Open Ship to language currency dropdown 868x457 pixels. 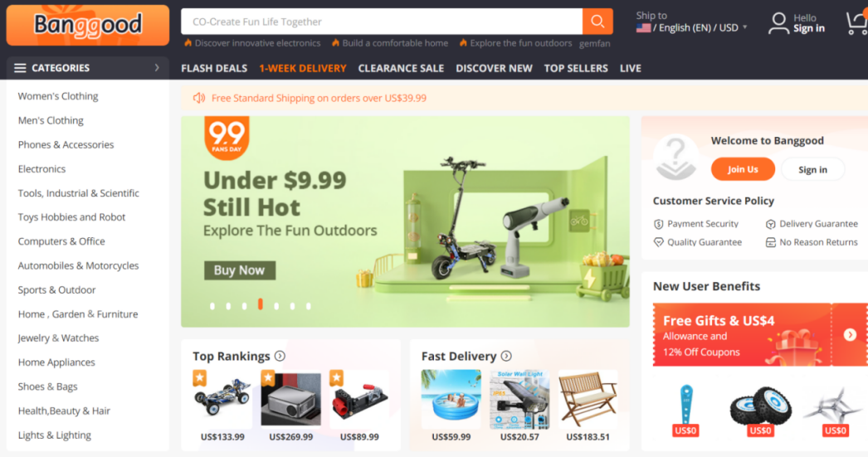pos(691,22)
